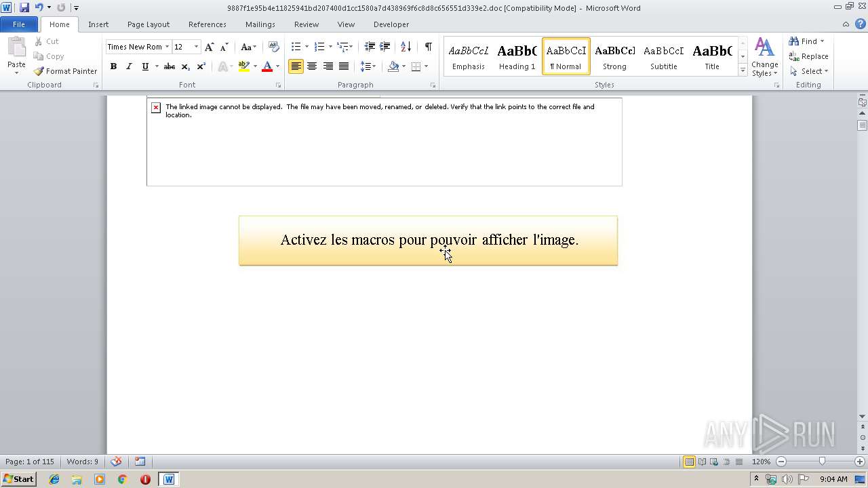This screenshot has height=488, width=868.
Task: Apply Title style
Action: click(x=712, y=56)
